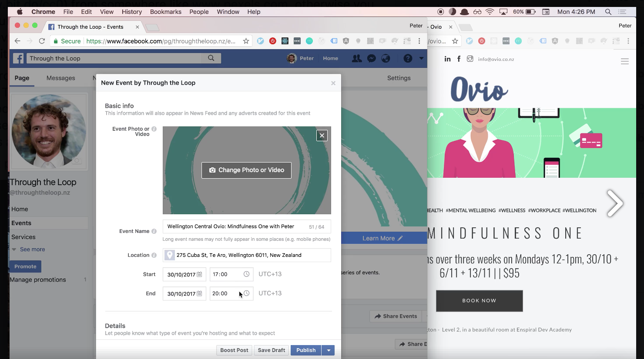Open the Ovio hamburger menu
This screenshot has height=359, width=644.
[624, 62]
